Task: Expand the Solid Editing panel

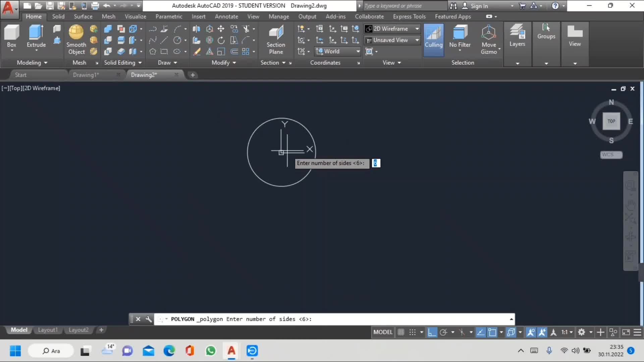Action: (x=123, y=63)
